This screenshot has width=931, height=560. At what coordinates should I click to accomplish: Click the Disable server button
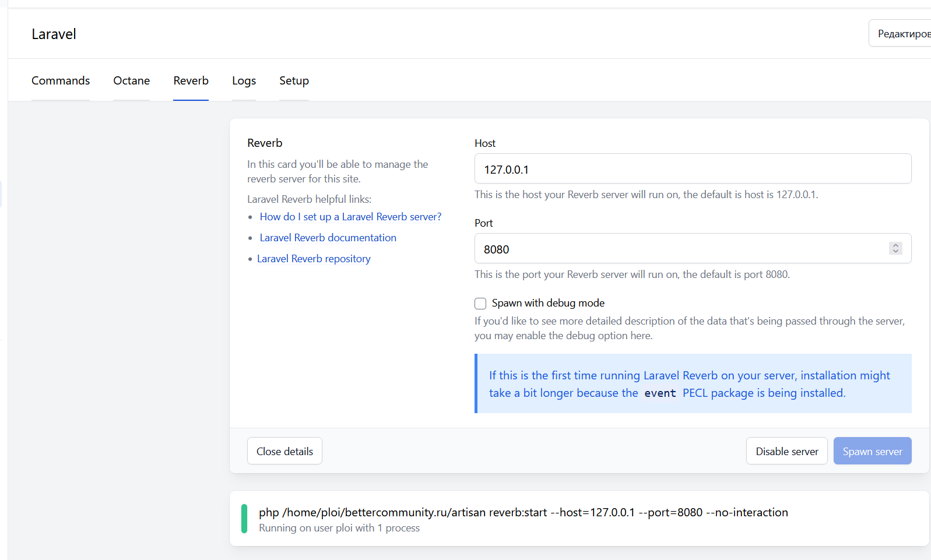click(786, 451)
